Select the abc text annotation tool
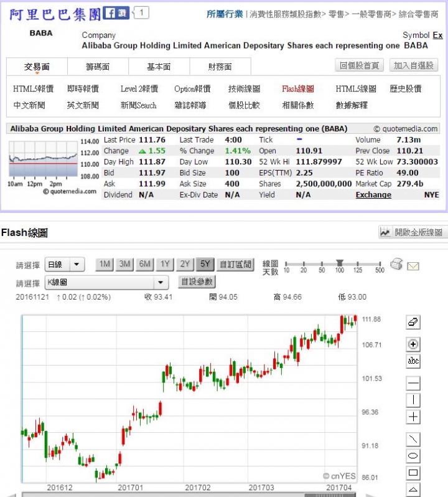 tap(413, 361)
